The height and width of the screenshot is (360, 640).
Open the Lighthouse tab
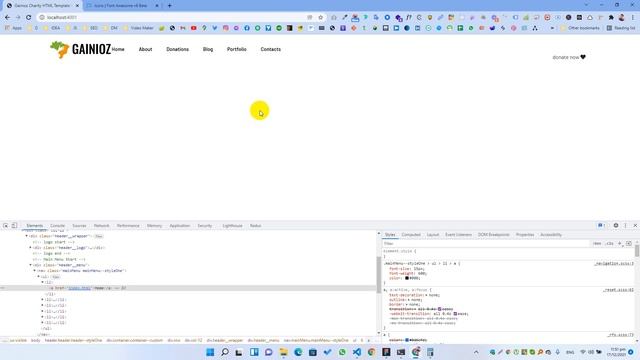click(232, 226)
